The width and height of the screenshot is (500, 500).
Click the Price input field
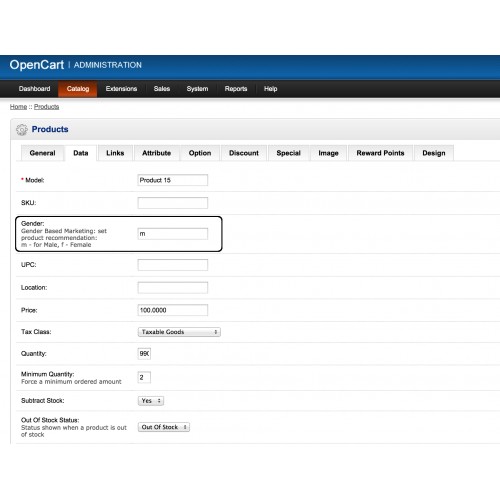[x=173, y=310]
